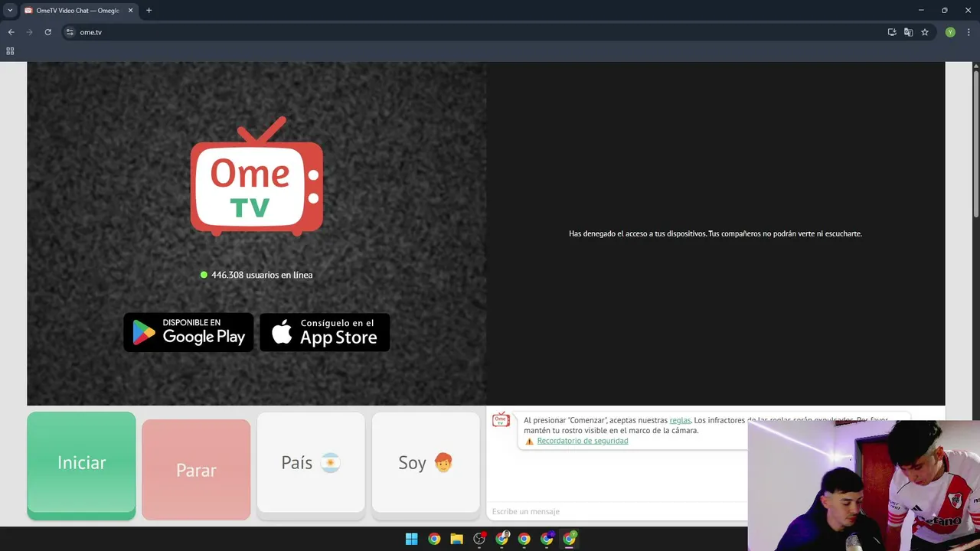The image size is (980, 551).
Task: Switch to the Chrome window with the photo profile badge
Action: [x=502, y=539]
